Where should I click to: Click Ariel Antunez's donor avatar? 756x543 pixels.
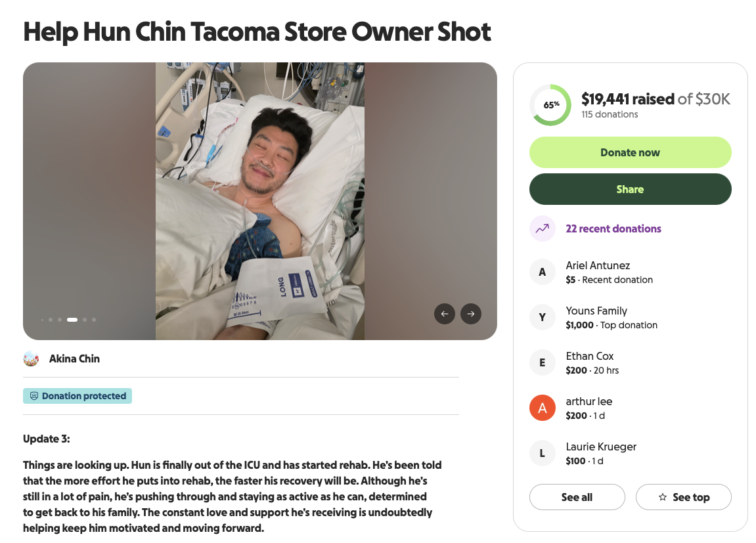point(543,272)
